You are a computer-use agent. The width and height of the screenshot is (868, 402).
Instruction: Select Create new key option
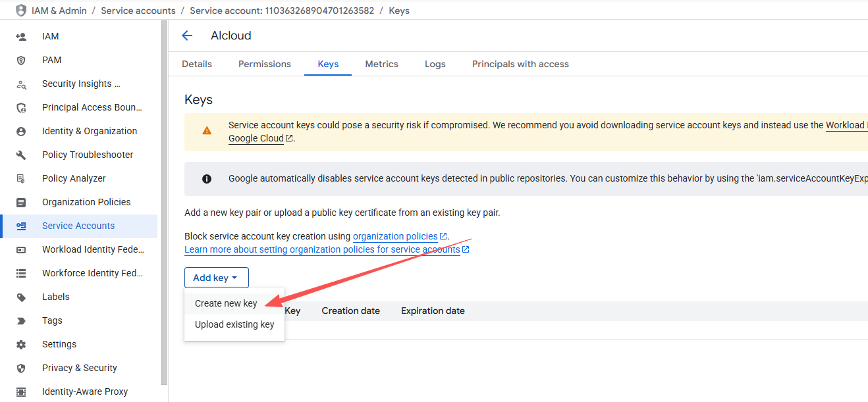point(226,303)
